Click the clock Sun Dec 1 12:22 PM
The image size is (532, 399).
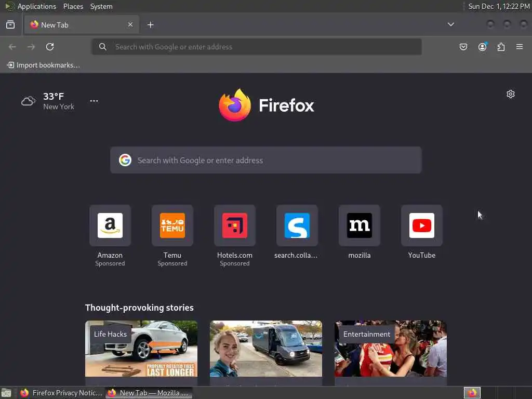pos(499,6)
